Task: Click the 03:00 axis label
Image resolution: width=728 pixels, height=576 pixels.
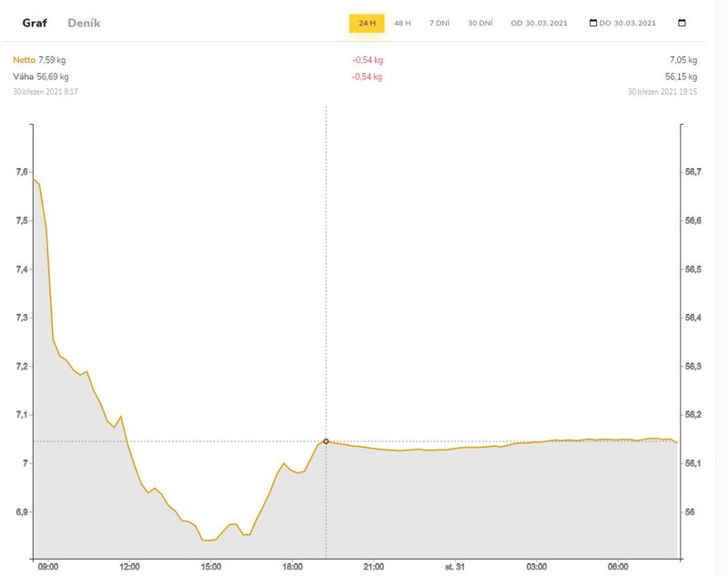Action: [x=536, y=567]
